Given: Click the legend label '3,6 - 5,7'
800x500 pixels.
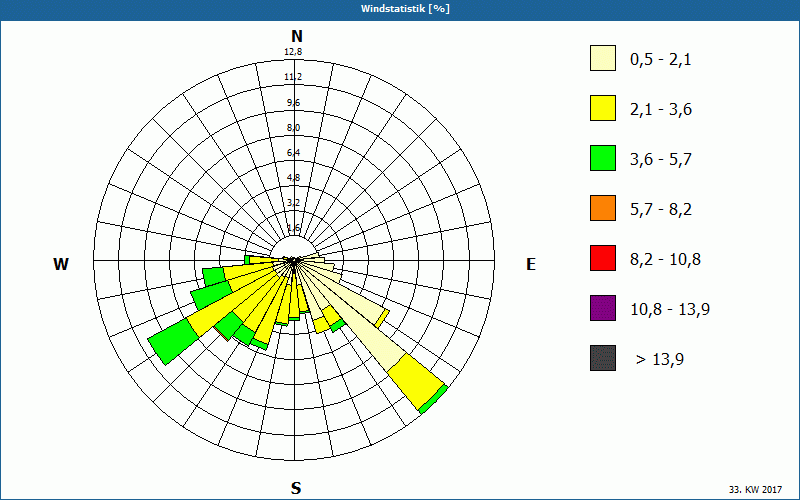Looking at the screenshot, I should [661, 160].
